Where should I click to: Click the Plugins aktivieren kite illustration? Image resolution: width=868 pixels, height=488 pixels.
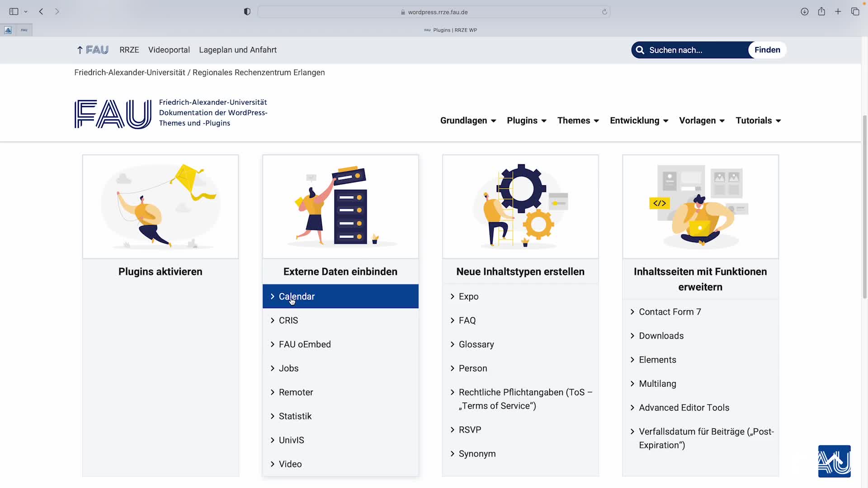(x=160, y=206)
